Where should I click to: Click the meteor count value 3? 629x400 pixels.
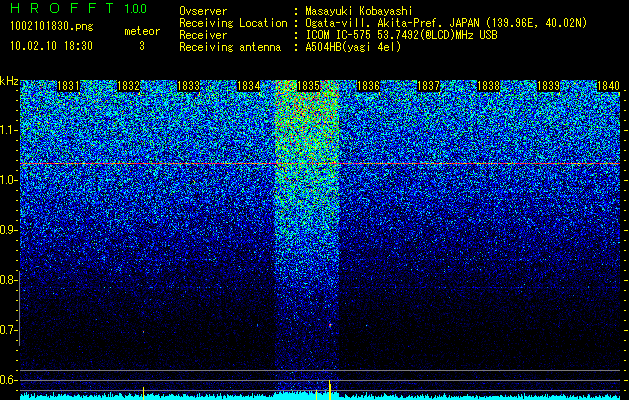click(142, 46)
